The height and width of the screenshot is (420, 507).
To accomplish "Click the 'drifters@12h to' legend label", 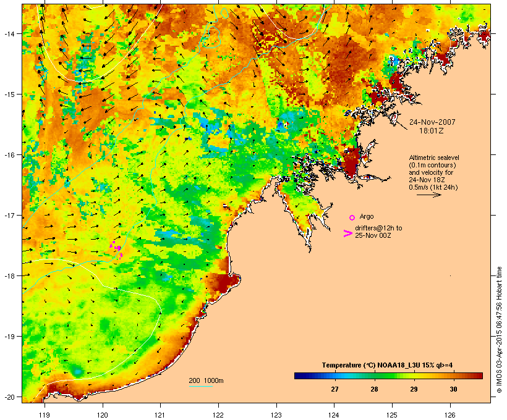I will point(378,228).
